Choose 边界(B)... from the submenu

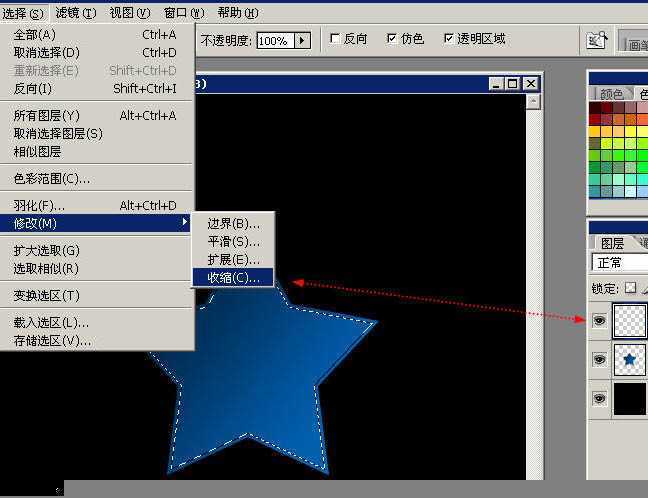[233, 224]
